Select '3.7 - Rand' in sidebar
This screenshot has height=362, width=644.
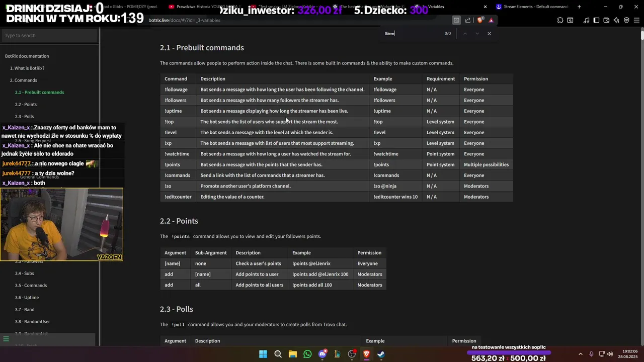coord(25,309)
